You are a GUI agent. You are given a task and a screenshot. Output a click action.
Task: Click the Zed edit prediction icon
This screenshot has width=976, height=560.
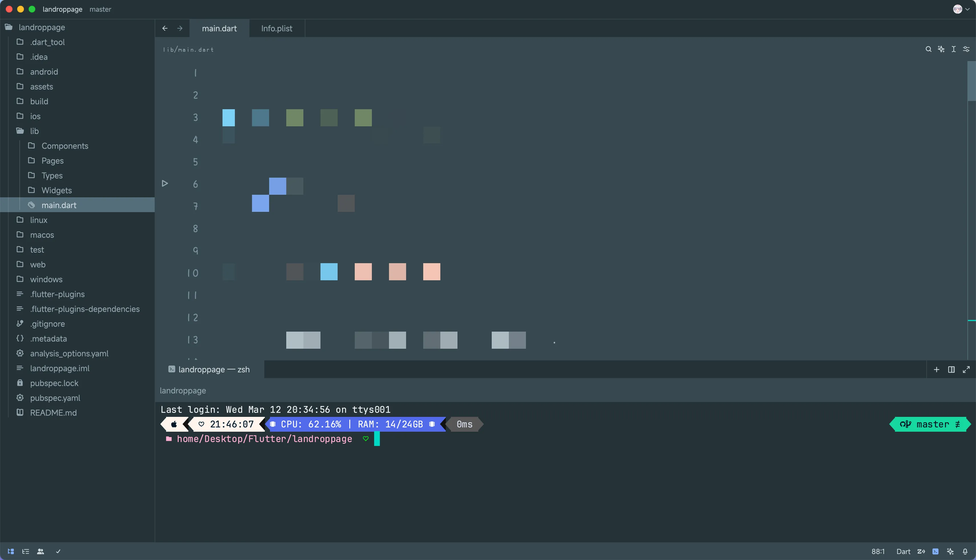(921, 551)
